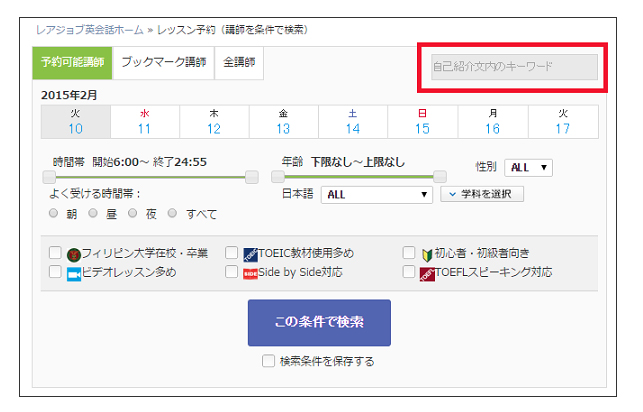Enable TOEIC教材使用多め checkbox
This screenshot has width=643, height=412.
pos(231,253)
